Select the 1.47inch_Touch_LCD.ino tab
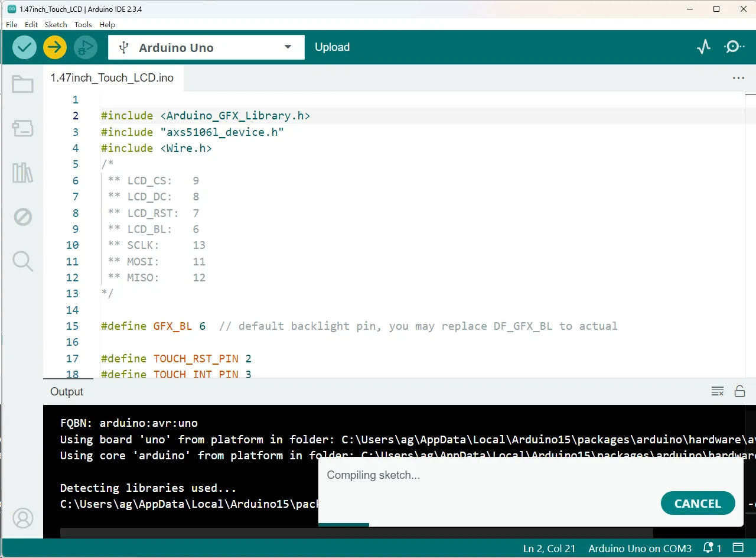 pyautogui.click(x=112, y=78)
